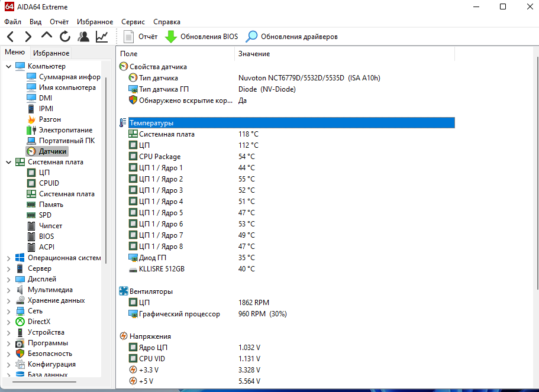The image size is (539, 392).
Task: Select the ACPI tree item
Action: coord(41,247)
